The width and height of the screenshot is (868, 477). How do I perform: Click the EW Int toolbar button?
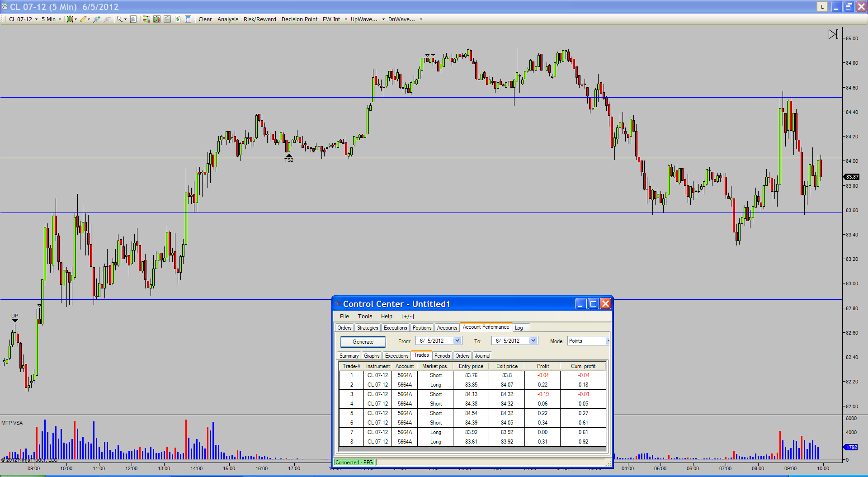click(x=331, y=19)
